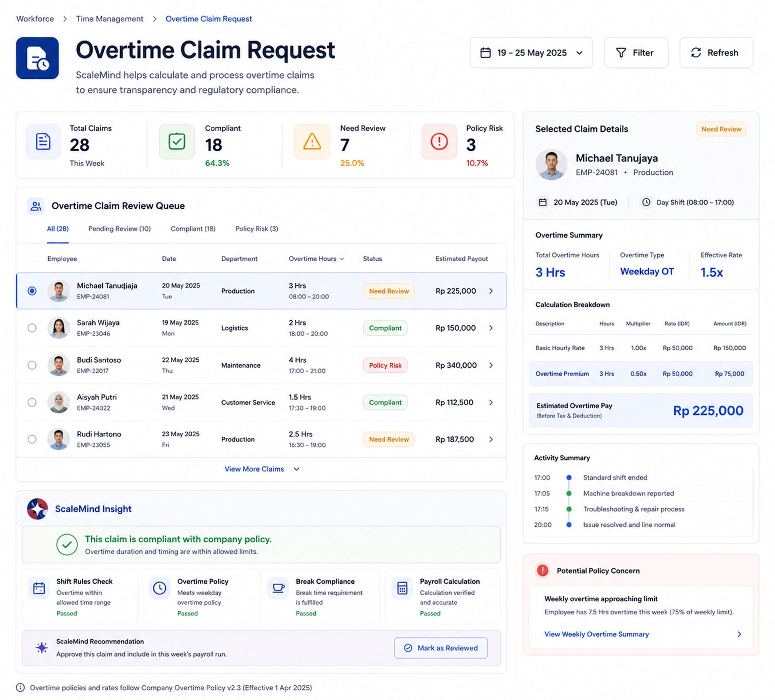
Task: Click the Shift Rules Check calendar icon
Action: point(39,588)
